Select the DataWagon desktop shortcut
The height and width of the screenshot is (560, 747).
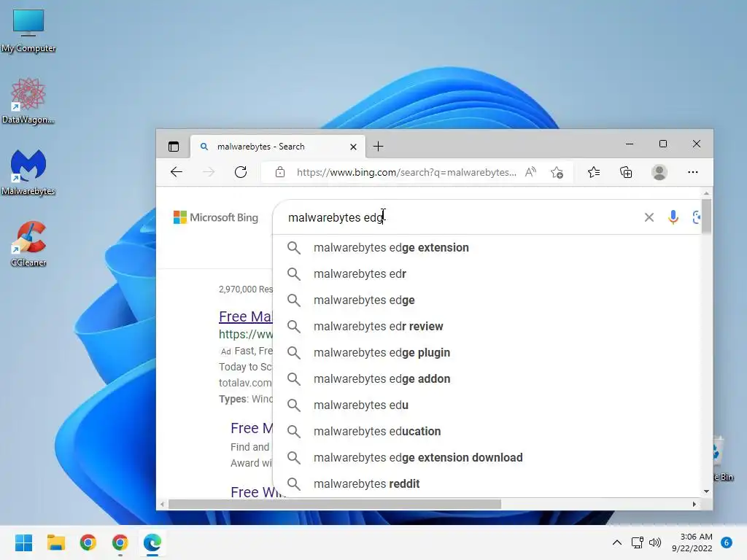tap(28, 101)
